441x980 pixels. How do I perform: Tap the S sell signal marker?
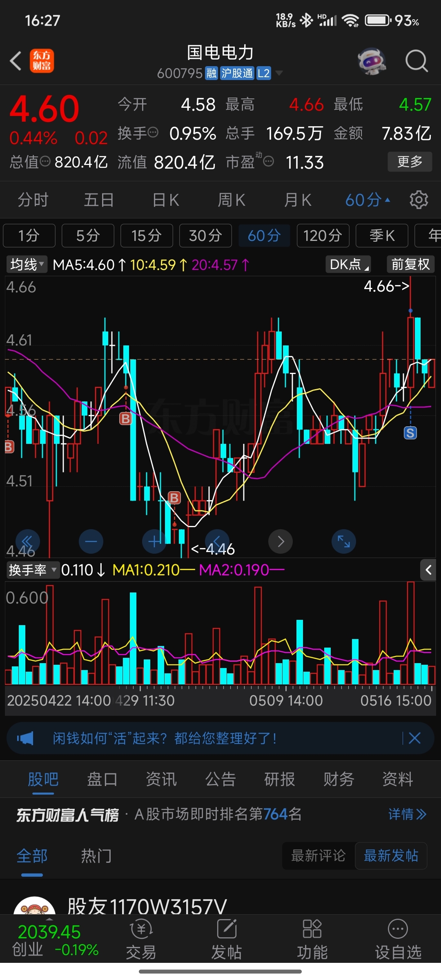coord(410,433)
